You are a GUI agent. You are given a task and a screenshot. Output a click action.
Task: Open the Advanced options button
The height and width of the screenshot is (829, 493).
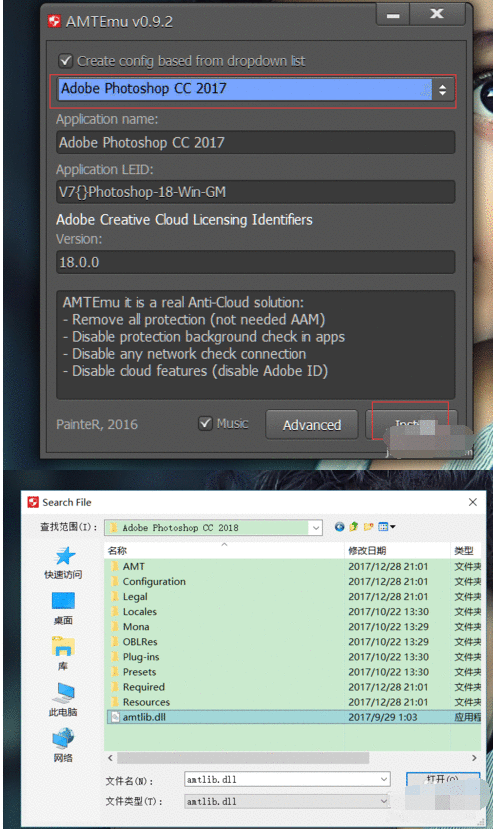312,425
